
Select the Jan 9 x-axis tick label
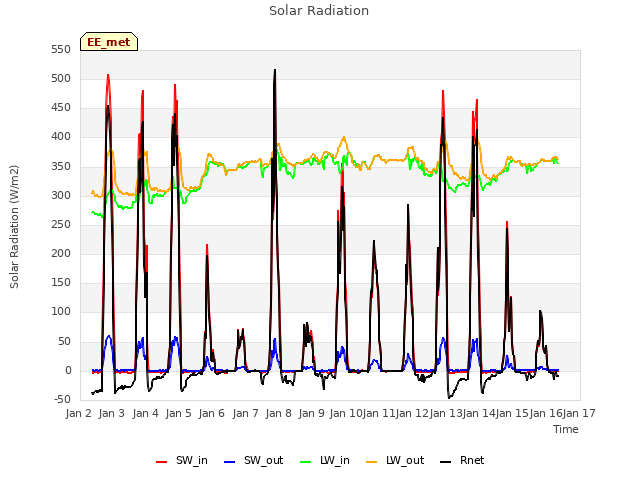(x=312, y=413)
